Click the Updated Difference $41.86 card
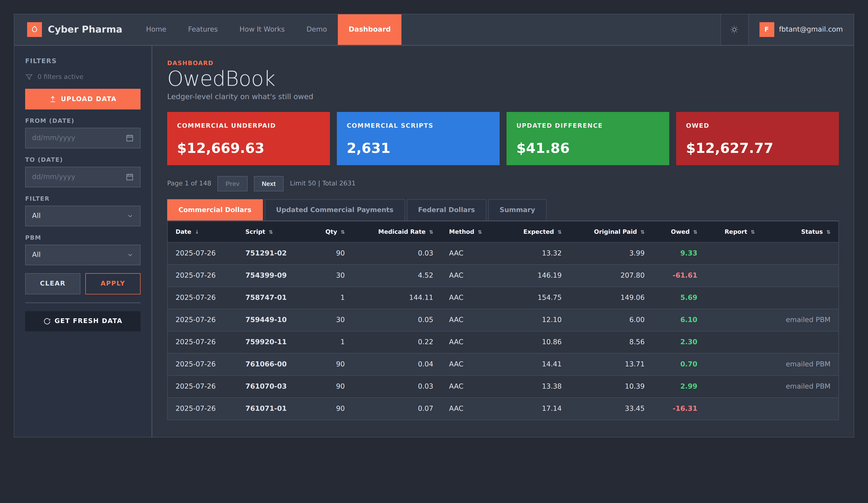Screen dimensions: 868x503 point(588,139)
